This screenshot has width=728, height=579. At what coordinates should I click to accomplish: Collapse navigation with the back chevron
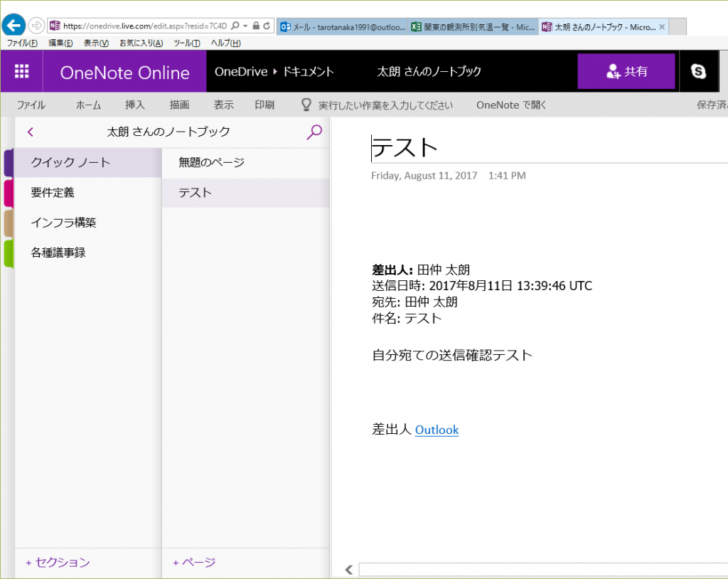pos(31,132)
